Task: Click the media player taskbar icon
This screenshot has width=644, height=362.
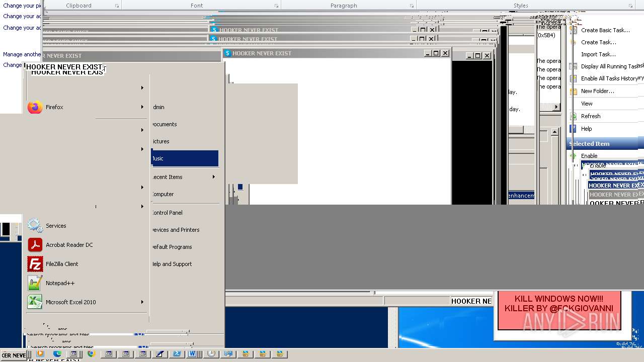Action: 40,354
